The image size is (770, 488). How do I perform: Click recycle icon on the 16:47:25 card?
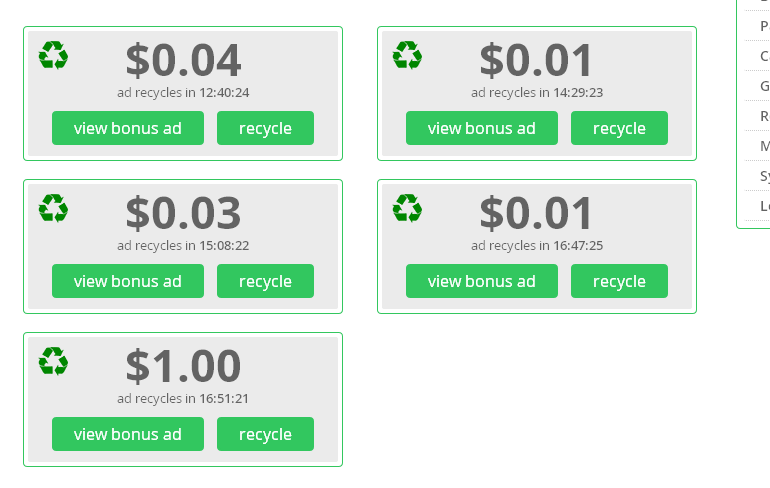pos(407,208)
